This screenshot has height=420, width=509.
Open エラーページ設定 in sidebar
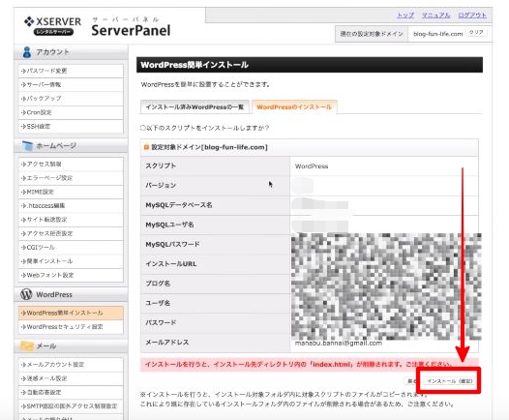point(71,178)
